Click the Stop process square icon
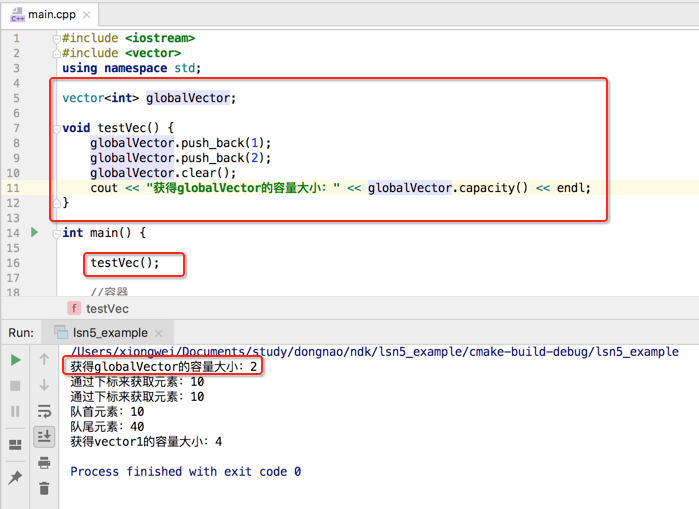 pos(15,386)
